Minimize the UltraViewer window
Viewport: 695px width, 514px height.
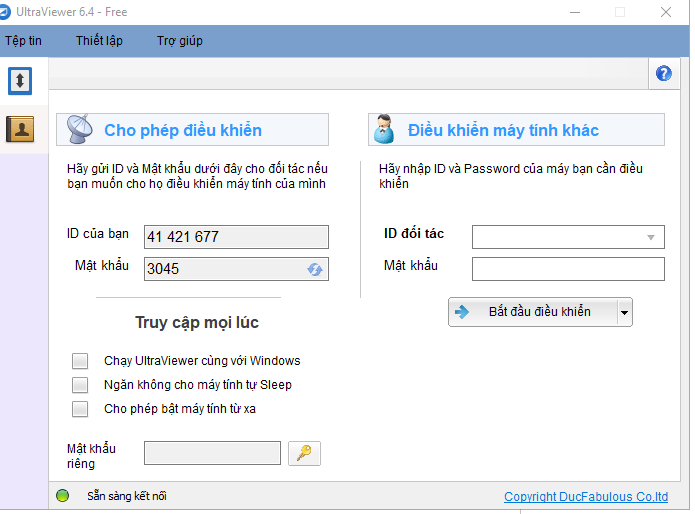(575, 12)
